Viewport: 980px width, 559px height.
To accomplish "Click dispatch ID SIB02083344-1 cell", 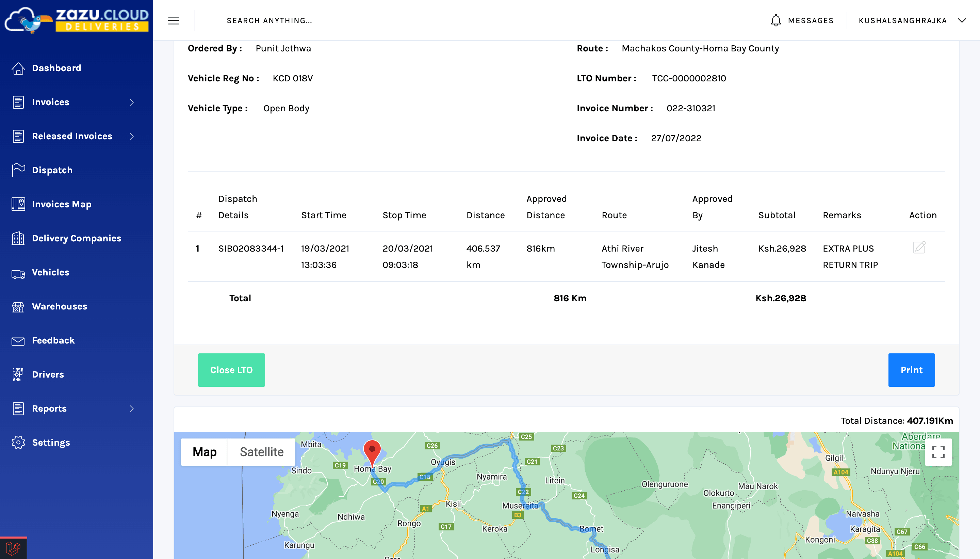I will 251,249.
